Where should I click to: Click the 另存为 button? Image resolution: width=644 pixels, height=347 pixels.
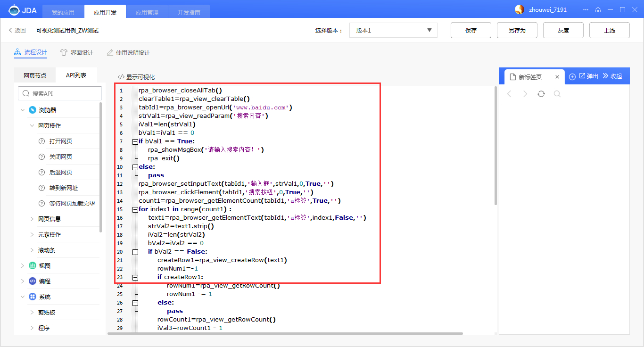pyautogui.click(x=517, y=30)
